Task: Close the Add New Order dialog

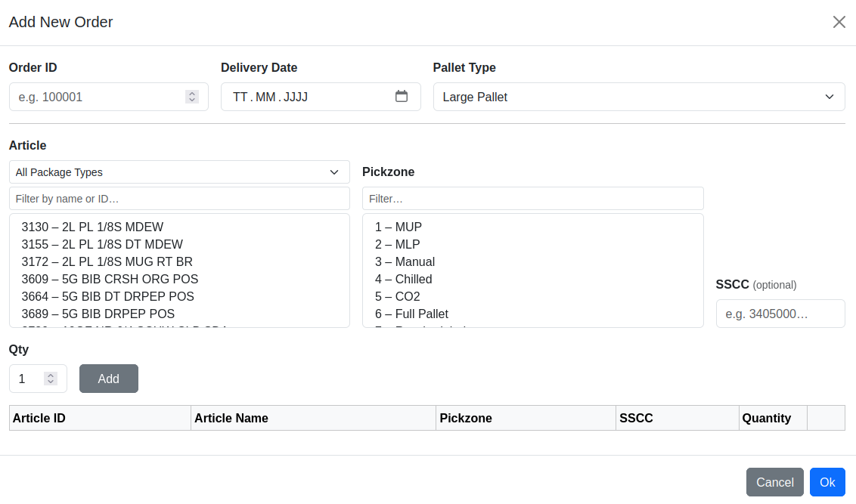Action: pyautogui.click(x=839, y=22)
